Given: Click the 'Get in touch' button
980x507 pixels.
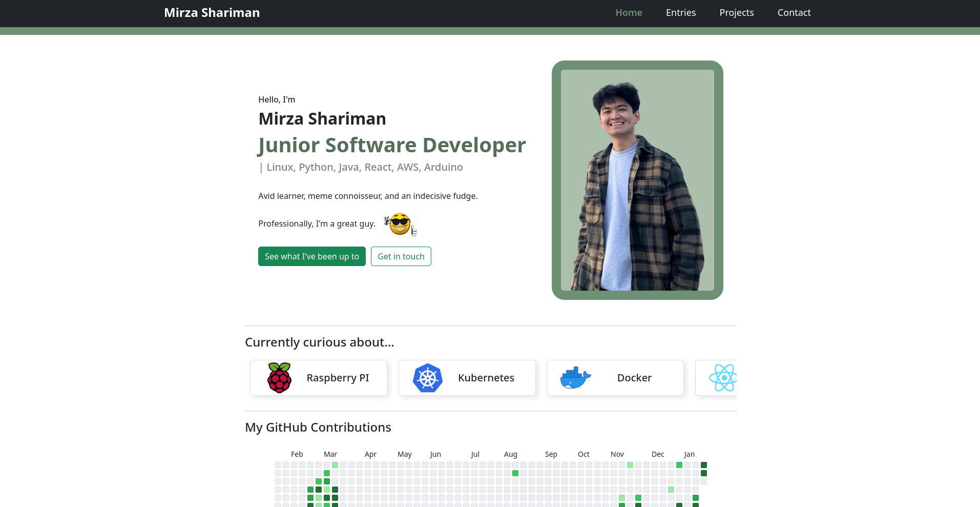Looking at the screenshot, I should coord(401,256).
